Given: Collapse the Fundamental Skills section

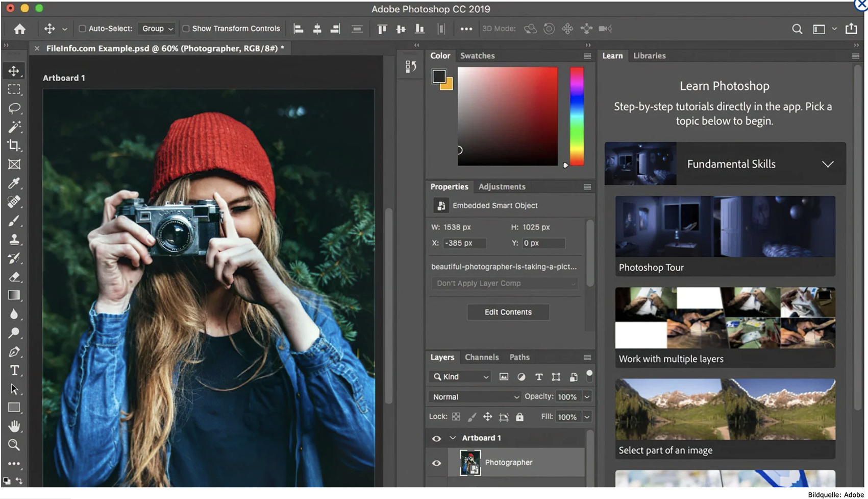Looking at the screenshot, I should tap(827, 164).
